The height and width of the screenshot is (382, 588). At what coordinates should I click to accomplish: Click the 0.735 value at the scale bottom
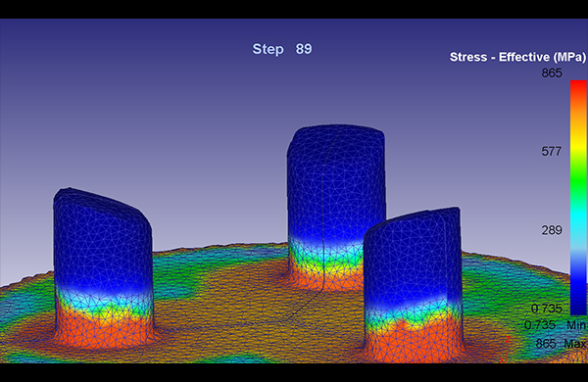click(x=547, y=309)
